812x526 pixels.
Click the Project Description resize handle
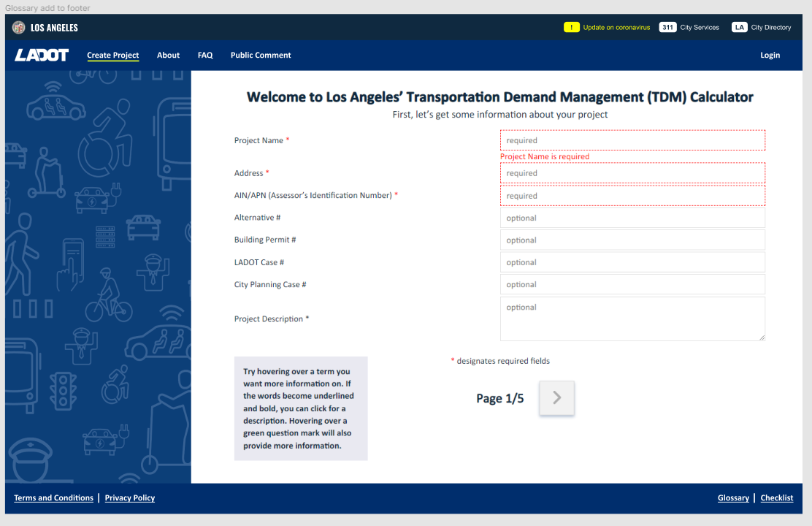pos(762,338)
